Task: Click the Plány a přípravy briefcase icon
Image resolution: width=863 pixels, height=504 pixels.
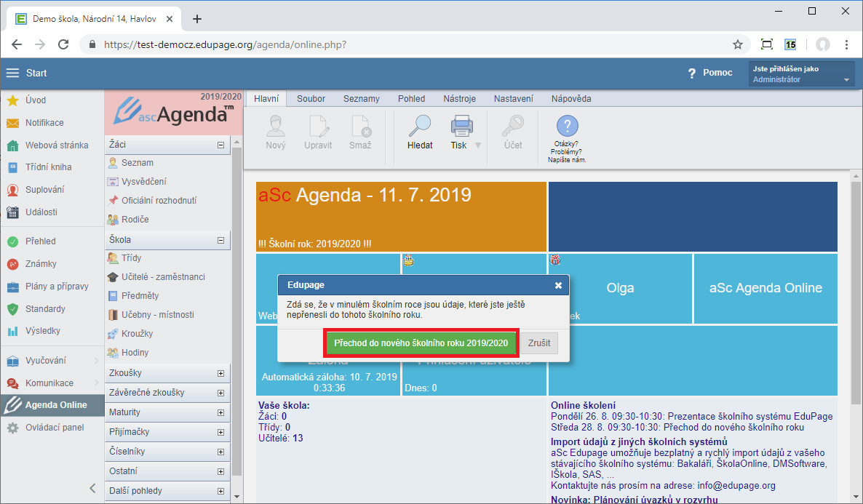Action: click(12, 287)
